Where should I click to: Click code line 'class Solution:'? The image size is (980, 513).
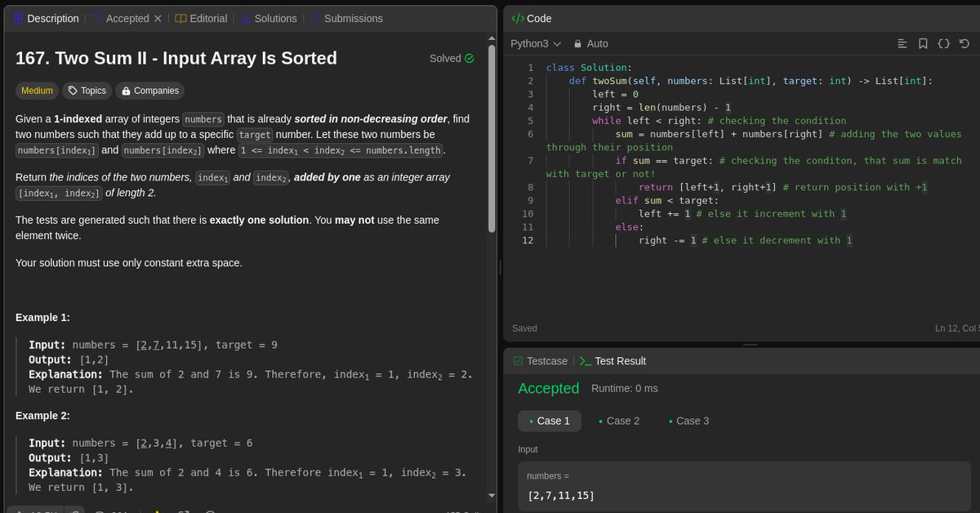pos(589,67)
